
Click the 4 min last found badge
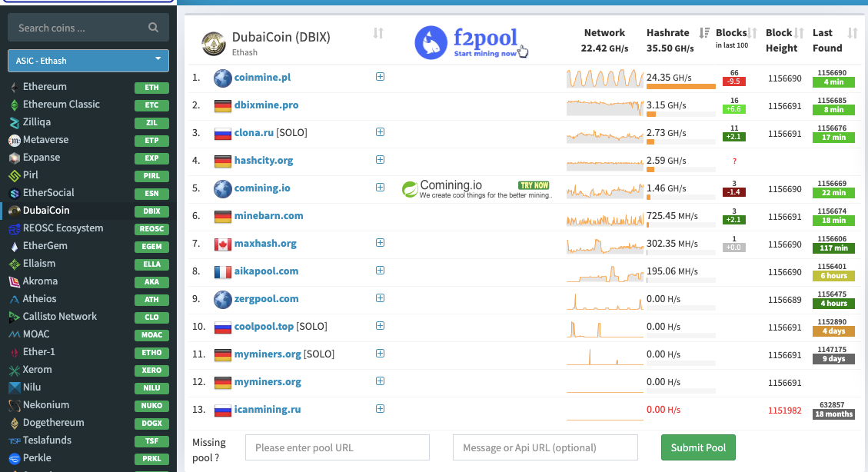(833, 82)
